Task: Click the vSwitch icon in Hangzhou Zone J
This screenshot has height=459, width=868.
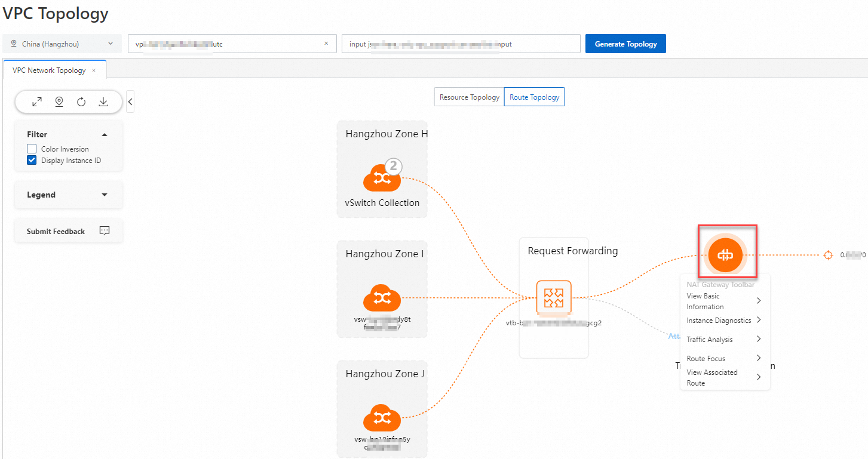Action: click(382, 418)
